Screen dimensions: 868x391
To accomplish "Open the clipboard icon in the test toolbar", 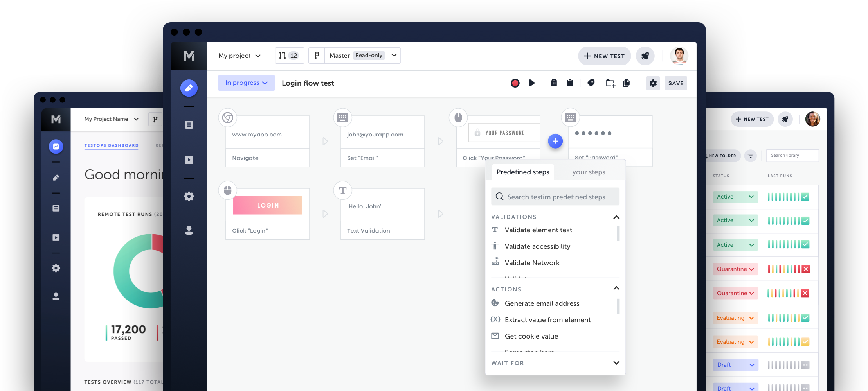I will coord(569,83).
